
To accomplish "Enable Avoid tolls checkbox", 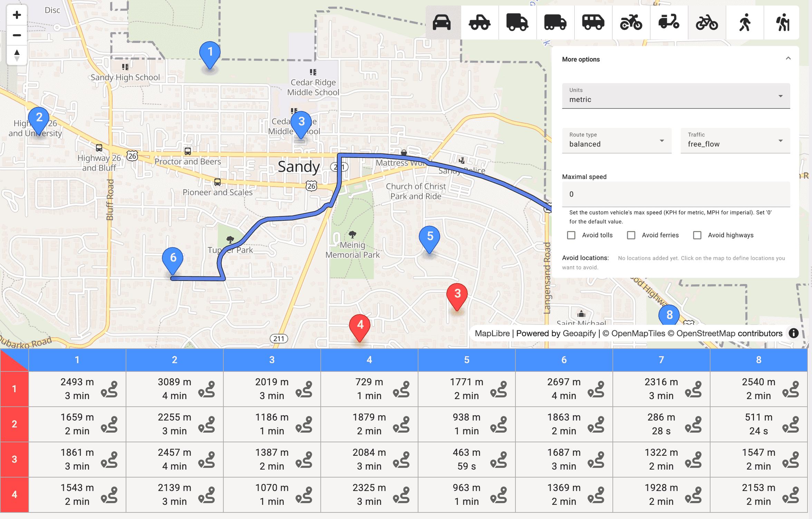I will click(x=571, y=235).
